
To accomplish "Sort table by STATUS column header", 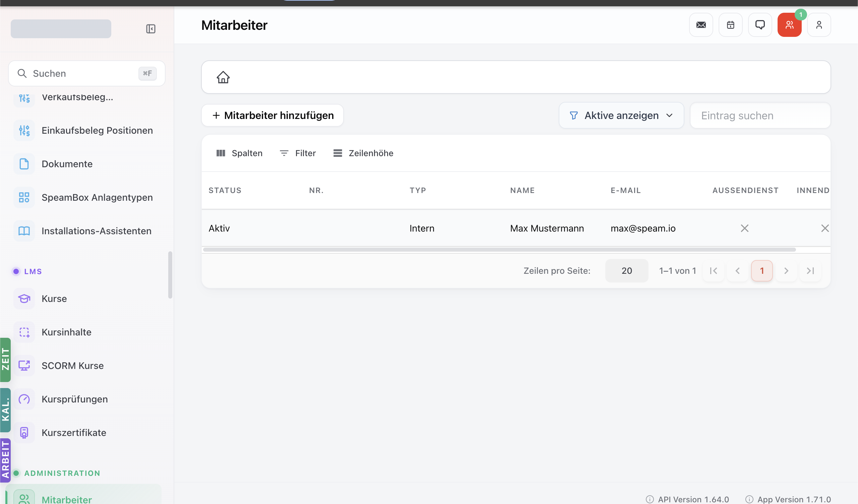I will (225, 190).
